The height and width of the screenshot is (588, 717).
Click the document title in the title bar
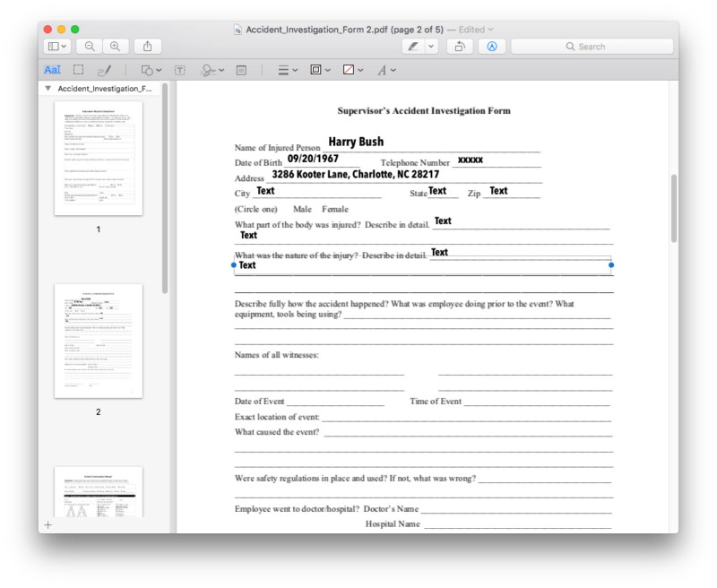pos(344,30)
